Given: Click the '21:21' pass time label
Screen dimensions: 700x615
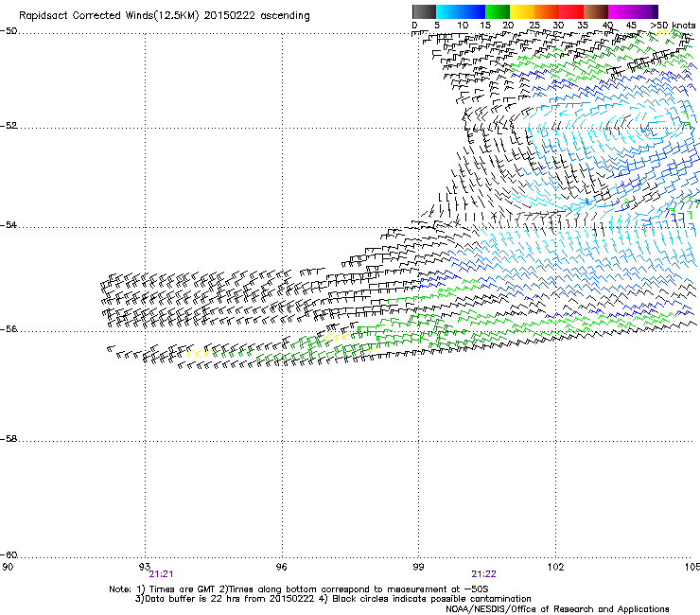Looking at the screenshot, I should [x=161, y=574].
